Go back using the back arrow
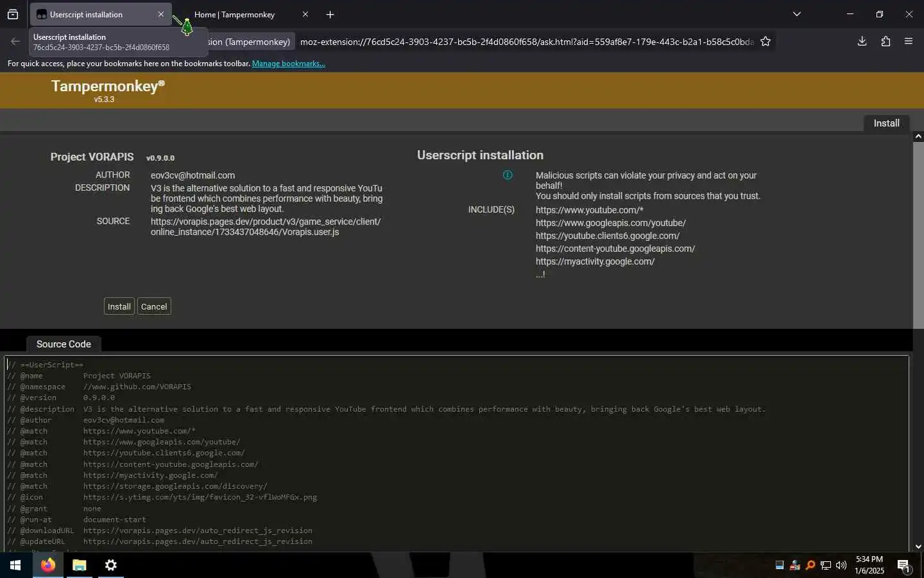The height and width of the screenshot is (578, 924). click(x=15, y=42)
